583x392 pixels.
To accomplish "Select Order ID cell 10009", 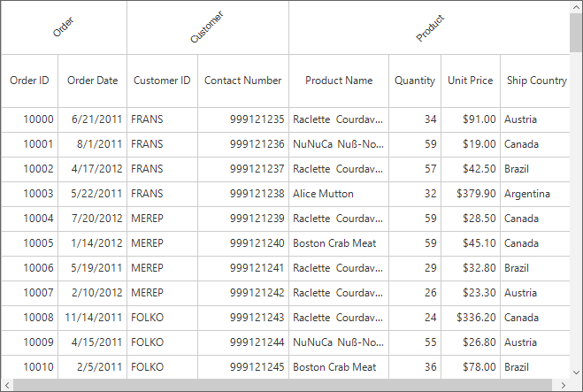I will tap(29, 342).
